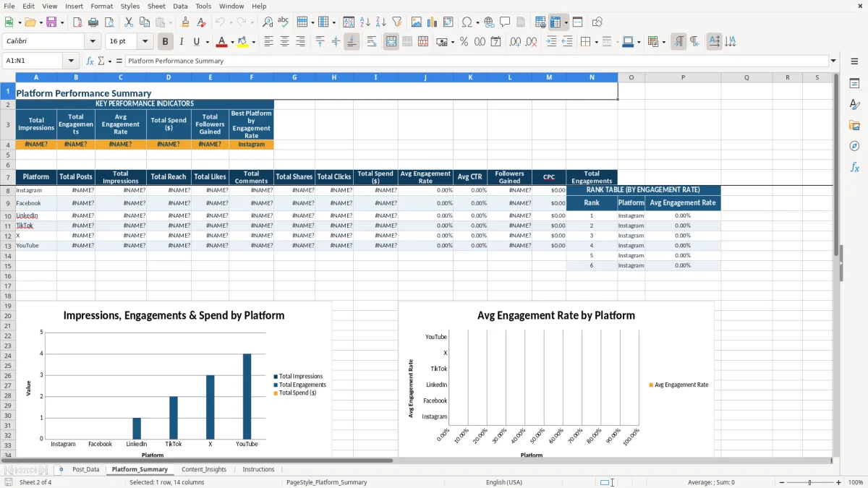Click the Print icon
The image size is (868, 488).
click(93, 22)
